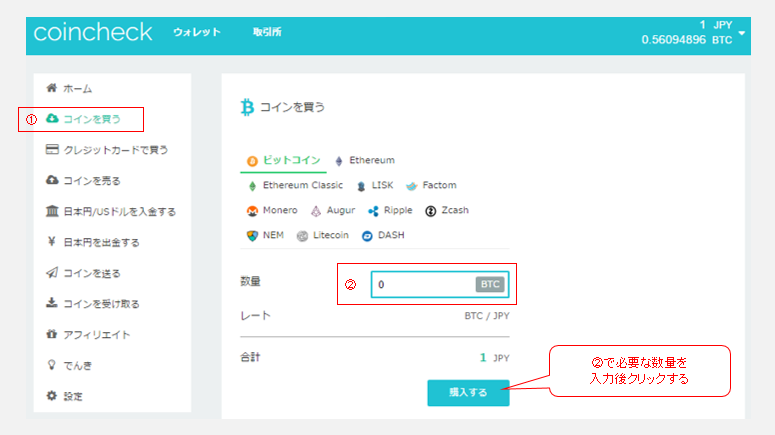Click the cloud icon for コインを買う
Image resolution: width=775 pixels, height=435 pixels.
click(52, 118)
